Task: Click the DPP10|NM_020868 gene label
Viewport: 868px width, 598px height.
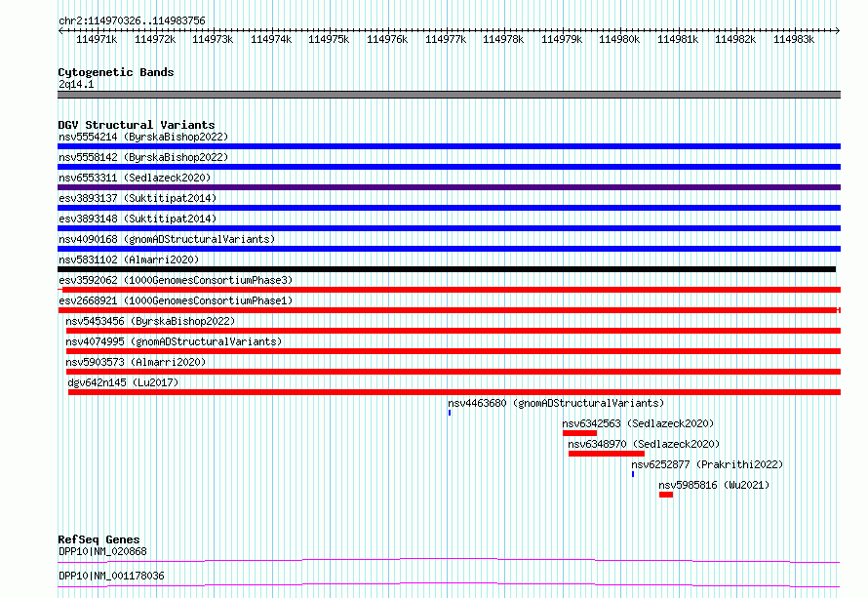Action: click(x=102, y=551)
